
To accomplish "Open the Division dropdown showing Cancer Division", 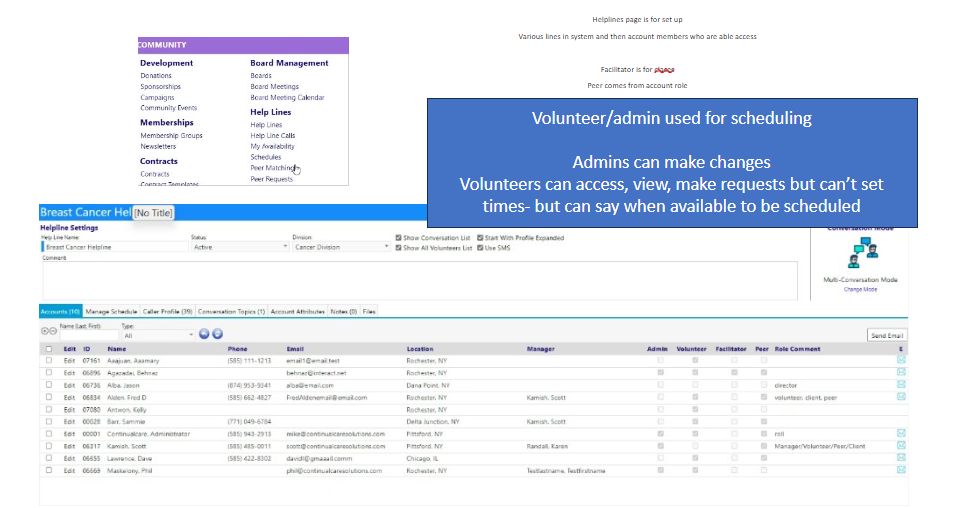I will (x=341, y=247).
